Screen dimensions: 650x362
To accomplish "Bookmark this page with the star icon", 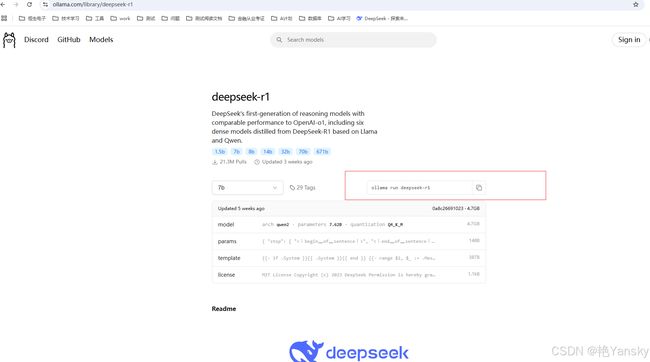I will pyautogui.click(x=635, y=5).
